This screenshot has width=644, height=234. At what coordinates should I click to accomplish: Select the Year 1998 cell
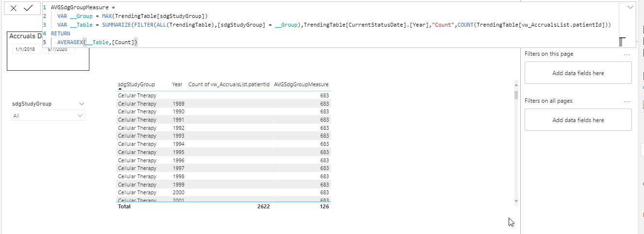(178, 176)
